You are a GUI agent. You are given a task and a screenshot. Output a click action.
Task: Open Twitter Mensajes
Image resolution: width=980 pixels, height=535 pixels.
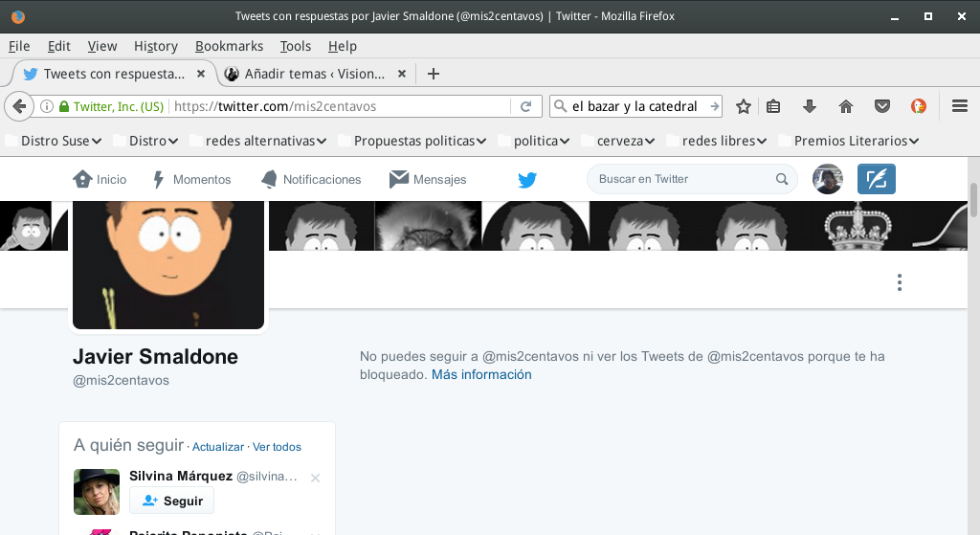(x=428, y=179)
